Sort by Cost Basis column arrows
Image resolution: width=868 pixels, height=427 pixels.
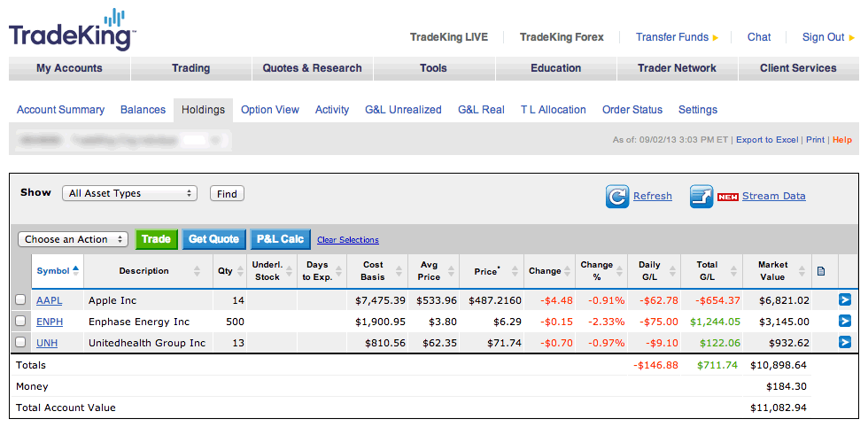(x=401, y=271)
